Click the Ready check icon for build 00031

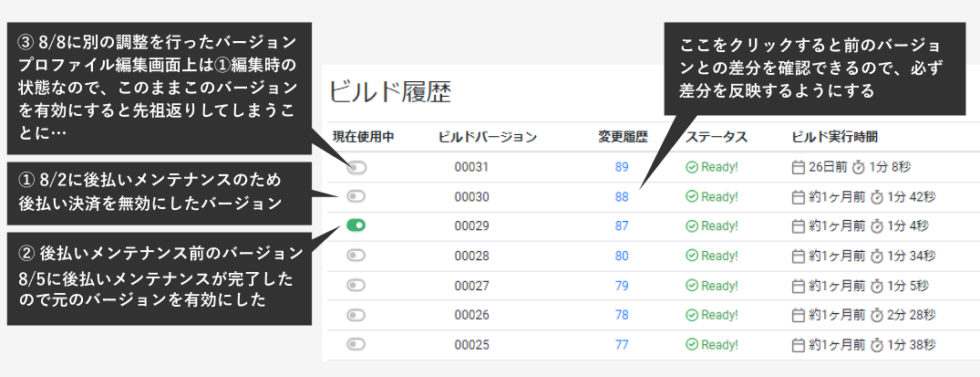click(x=692, y=167)
